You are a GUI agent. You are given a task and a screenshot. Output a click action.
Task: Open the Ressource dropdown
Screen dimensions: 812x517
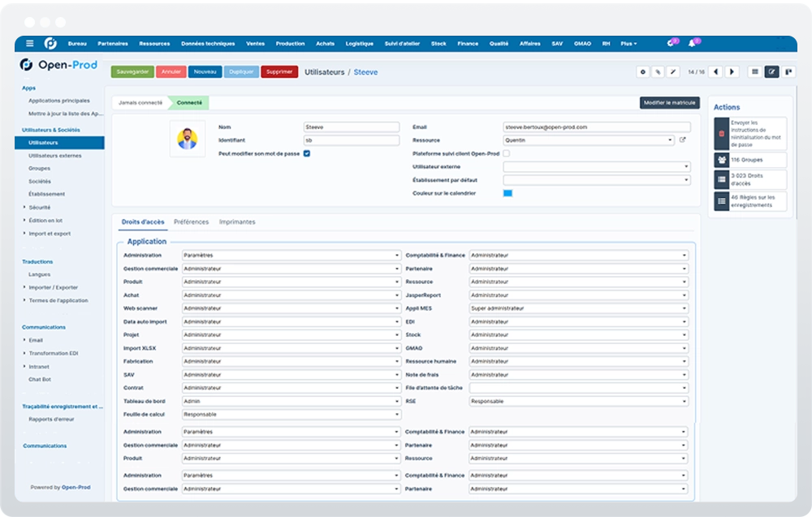pyautogui.click(x=589, y=140)
